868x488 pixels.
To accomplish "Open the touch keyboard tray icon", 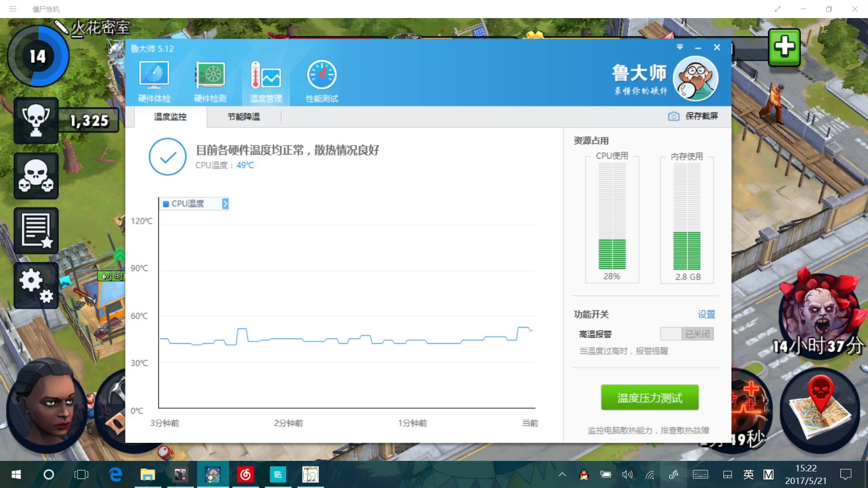I will coord(700,474).
